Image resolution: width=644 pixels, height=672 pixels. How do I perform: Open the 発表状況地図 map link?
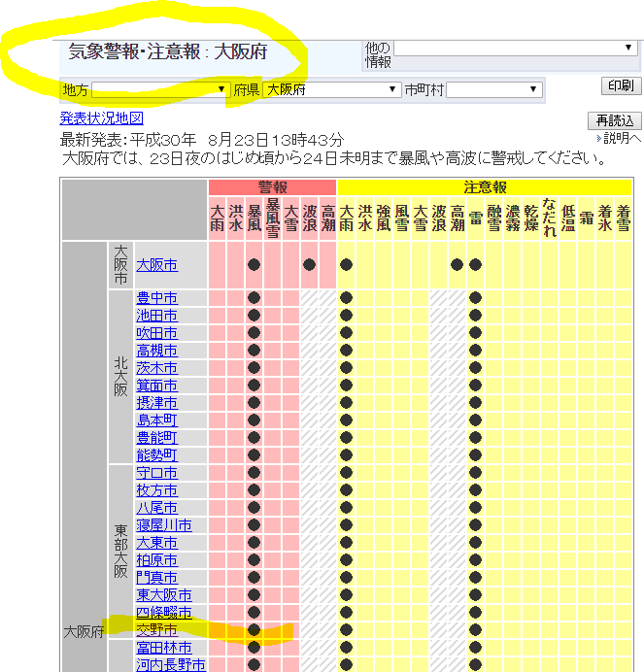point(102,118)
